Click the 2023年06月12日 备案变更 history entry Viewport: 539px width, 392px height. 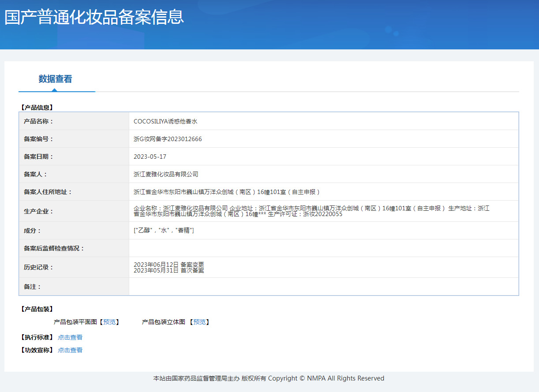pyautogui.click(x=168, y=265)
